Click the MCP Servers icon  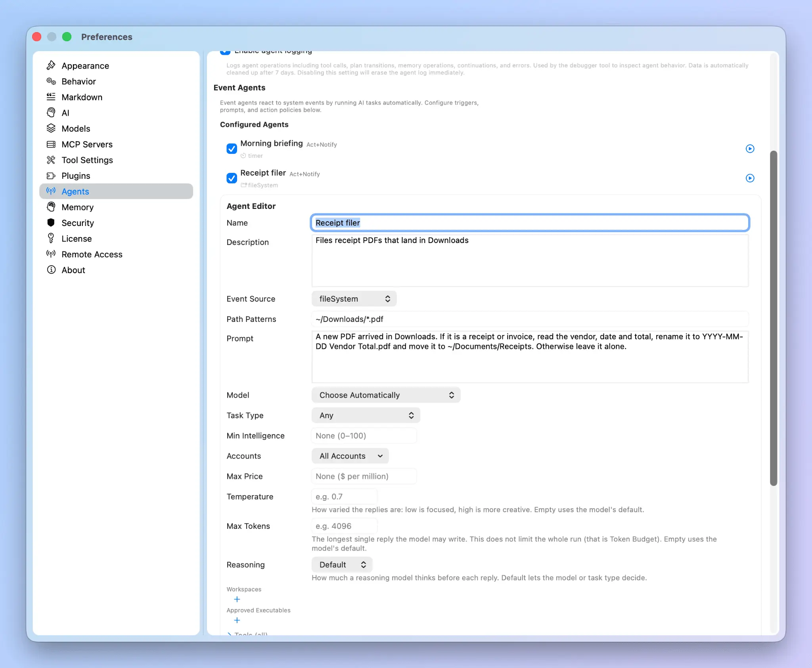[51, 144]
